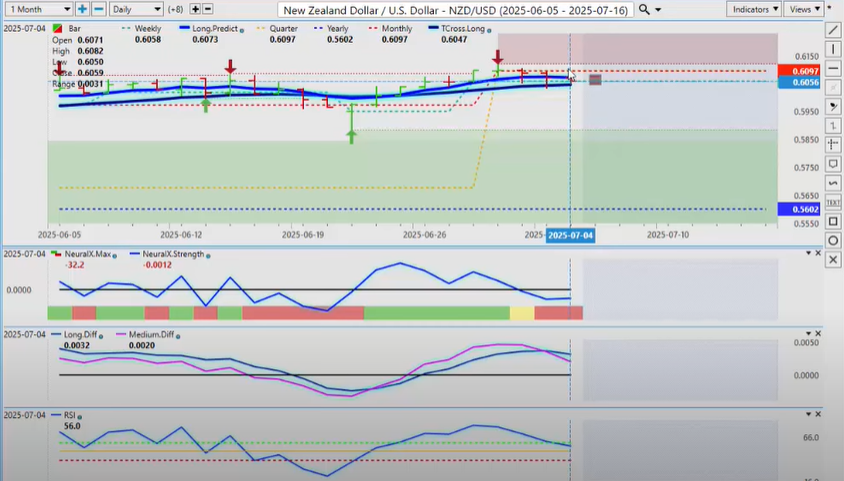Select the rectangle drawing tool
This screenshot has height=481, width=844.
coord(833,221)
